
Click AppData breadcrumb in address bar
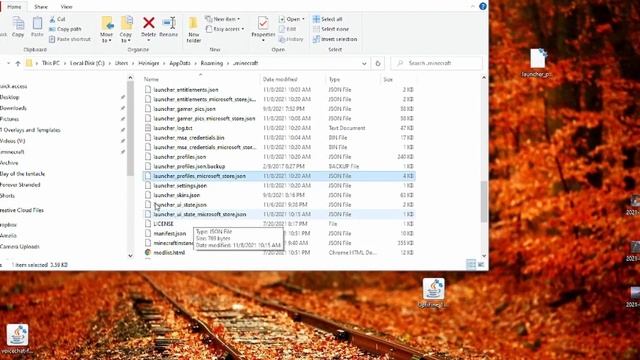click(180, 63)
